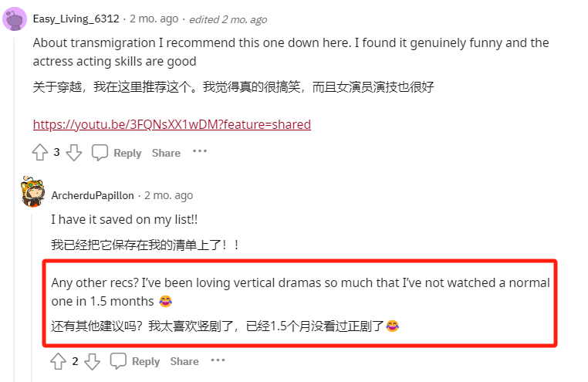This screenshot has width=588, height=382.
Task: Collapse ArcherduPapillon's reply via its thread line
Action: tap(33, 293)
